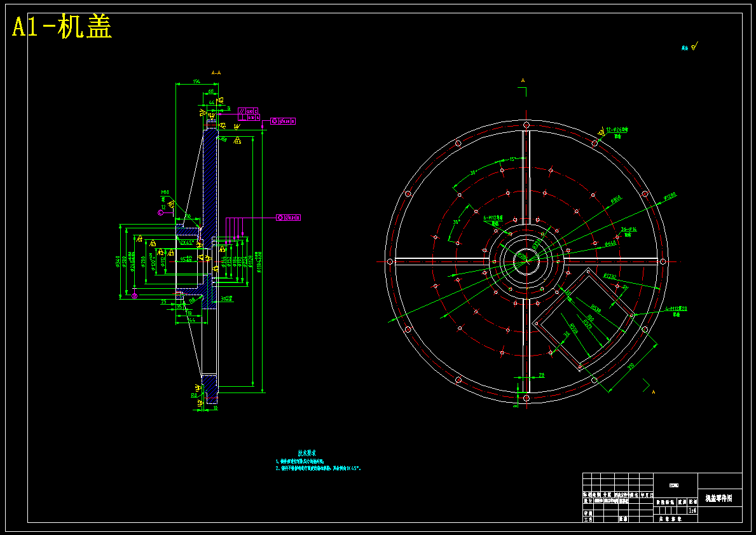
Task: Click the "144" dimension below the hub
Action: pos(191,320)
